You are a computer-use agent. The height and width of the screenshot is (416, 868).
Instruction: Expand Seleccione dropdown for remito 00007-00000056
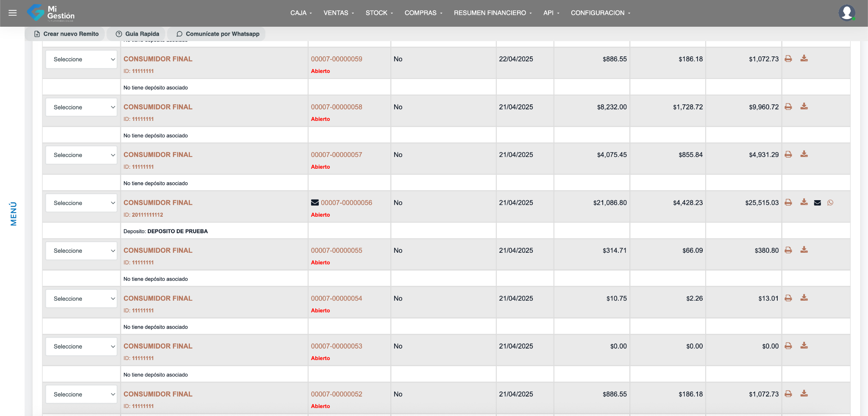coord(81,203)
